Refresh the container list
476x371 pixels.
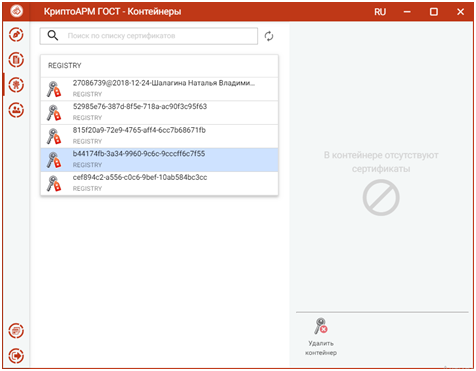(x=269, y=36)
